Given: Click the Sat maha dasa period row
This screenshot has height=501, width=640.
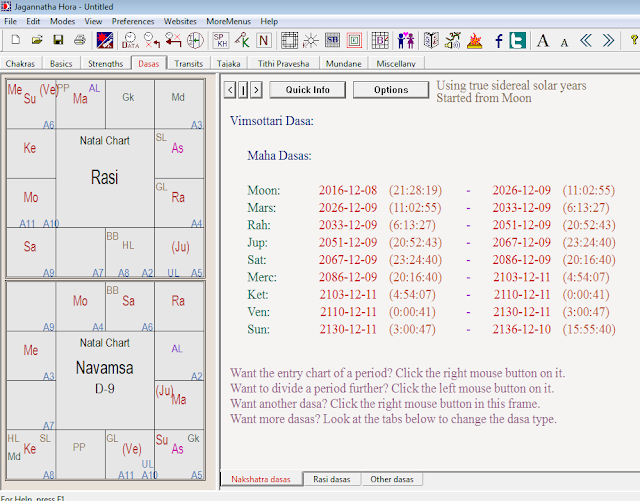Looking at the screenshot, I should 431,260.
